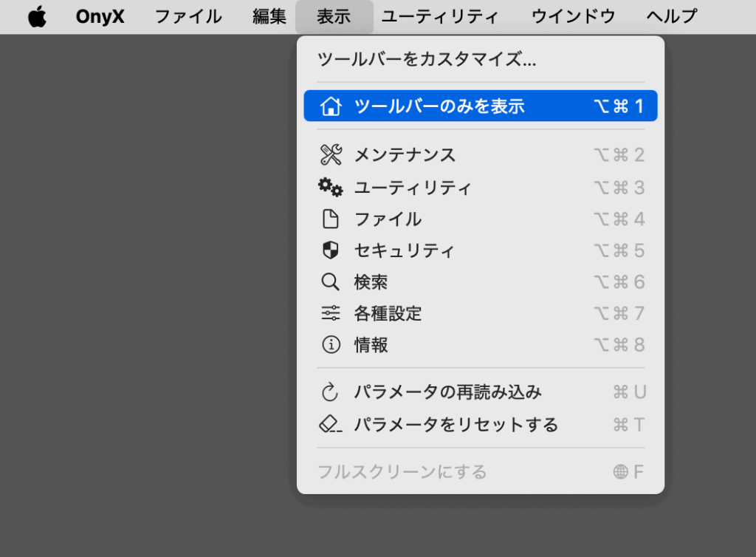Open the Apple menu
This screenshot has height=557, width=756.
37,16
